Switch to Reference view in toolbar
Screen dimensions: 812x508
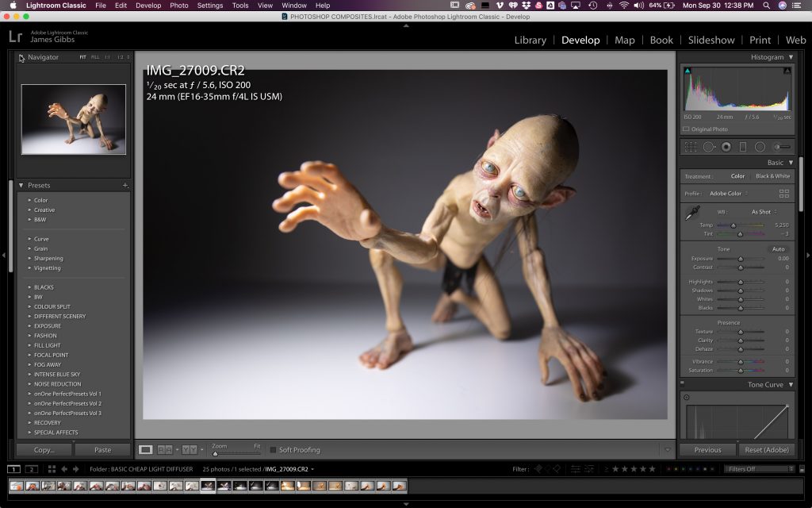[x=165, y=449]
